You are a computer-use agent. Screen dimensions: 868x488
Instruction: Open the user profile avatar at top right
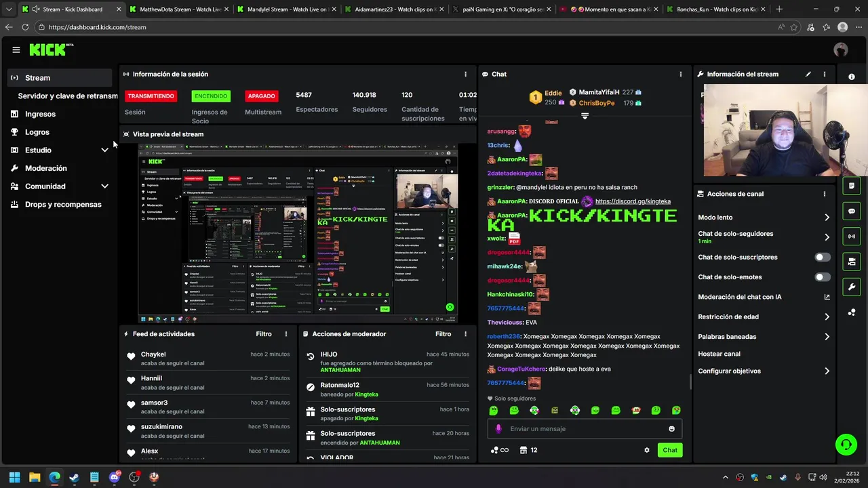[x=841, y=49]
